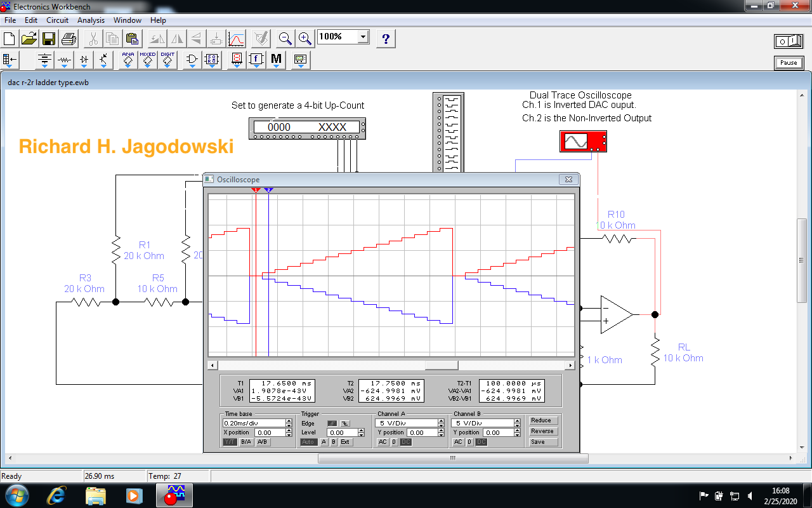Image resolution: width=812 pixels, height=508 pixels.
Task: Adjust Channel B V/Div stepper
Action: pyautogui.click(x=517, y=423)
